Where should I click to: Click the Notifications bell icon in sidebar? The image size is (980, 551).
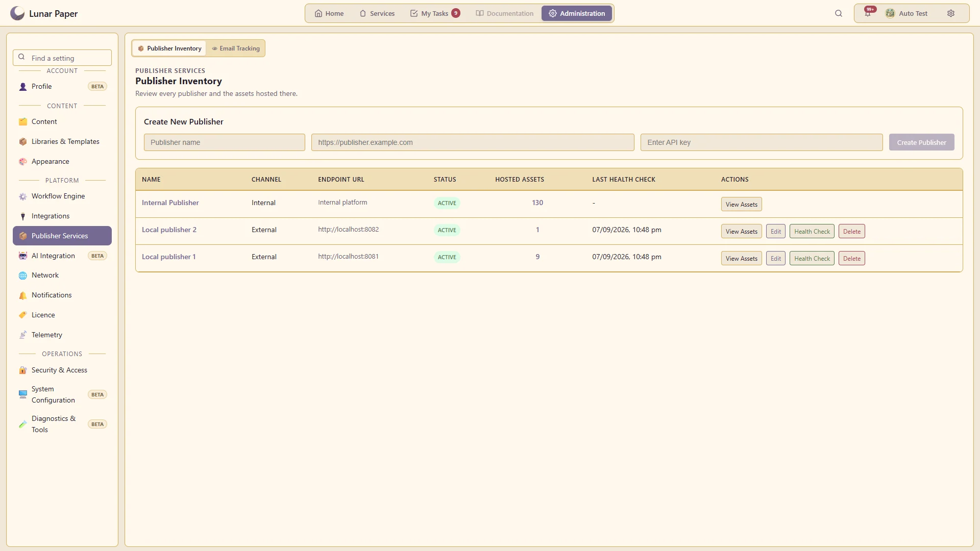[x=23, y=295]
